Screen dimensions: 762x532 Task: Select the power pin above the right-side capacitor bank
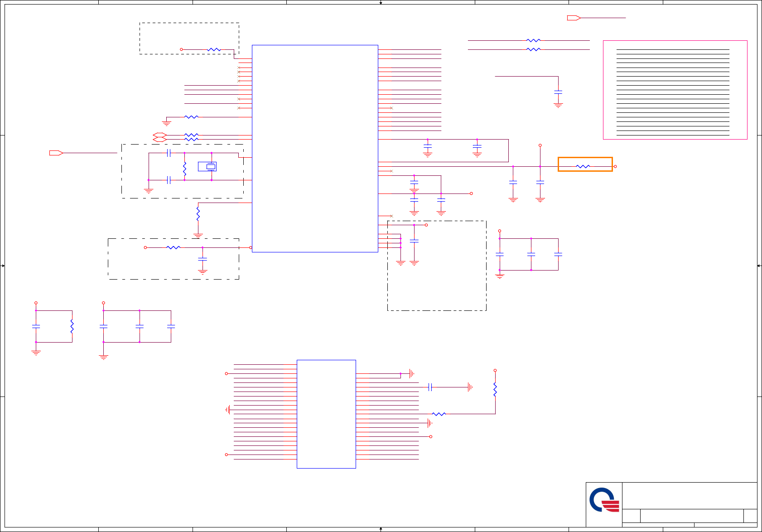(500, 231)
